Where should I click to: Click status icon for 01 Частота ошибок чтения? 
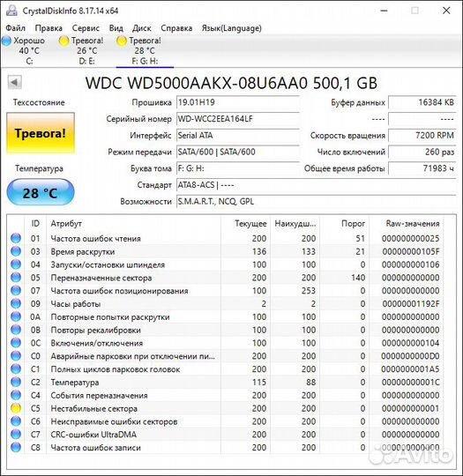pyautogui.click(x=16, y=238)
